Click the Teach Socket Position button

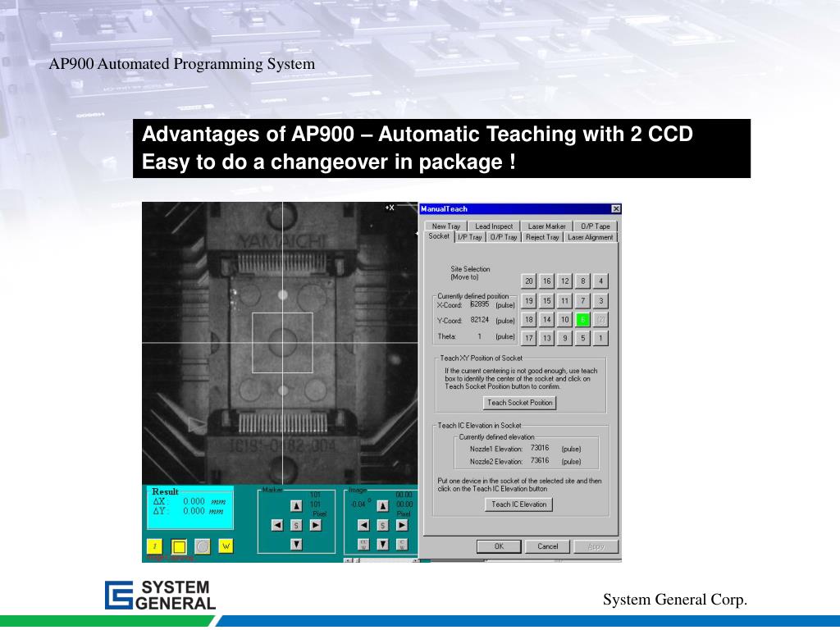point(519,403)
